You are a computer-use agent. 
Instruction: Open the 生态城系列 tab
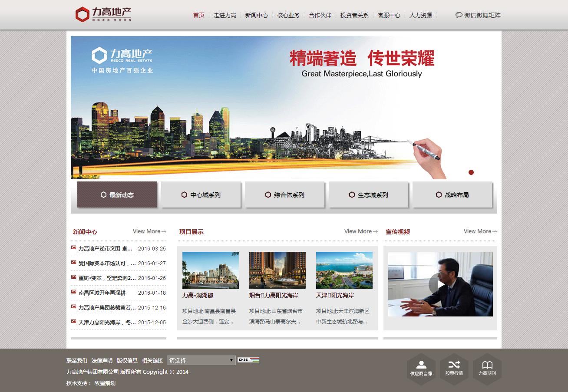368,194
